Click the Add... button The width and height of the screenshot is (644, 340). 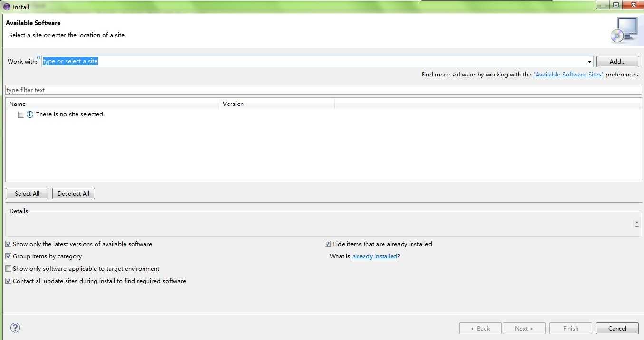[617, 62]
